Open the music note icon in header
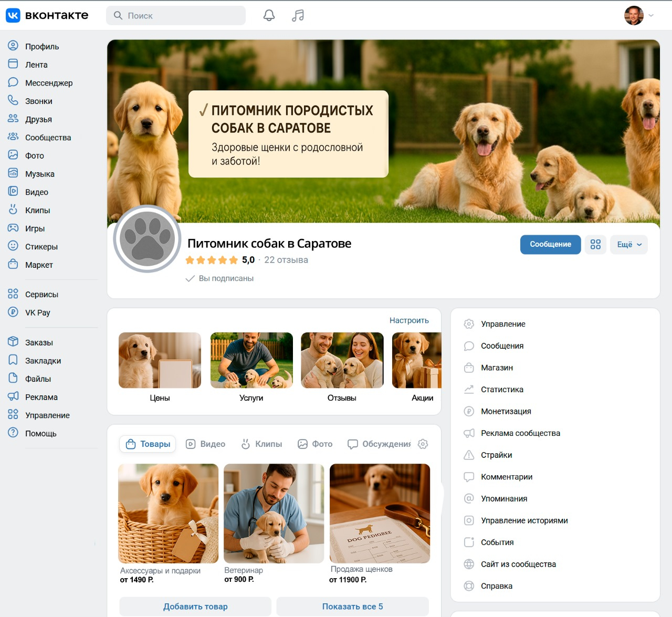672x617 pixels. click(x=298, y=16)
